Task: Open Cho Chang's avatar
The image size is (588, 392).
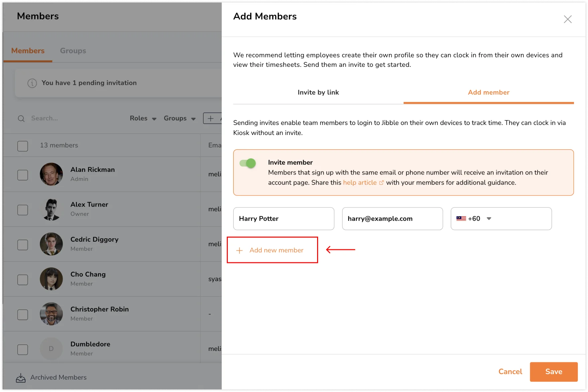Action: [x=51, y=279]
